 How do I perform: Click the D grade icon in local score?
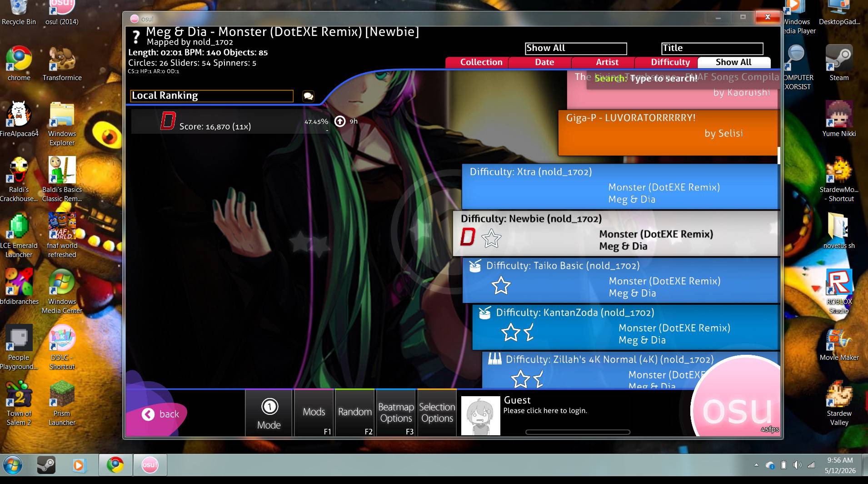168,121
